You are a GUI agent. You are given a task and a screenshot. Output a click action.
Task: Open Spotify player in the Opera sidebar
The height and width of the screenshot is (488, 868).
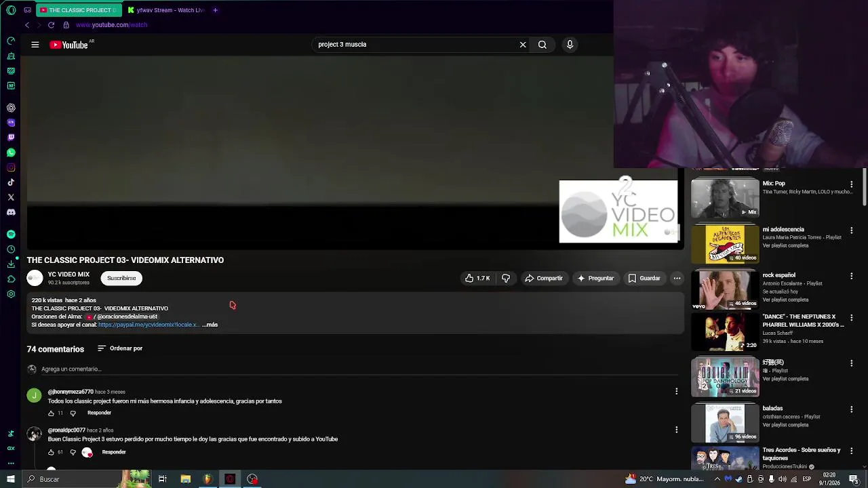[11, 234]
